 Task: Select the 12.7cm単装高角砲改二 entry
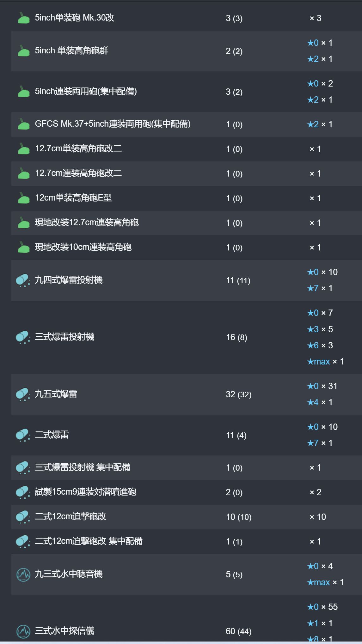[78, 148]
